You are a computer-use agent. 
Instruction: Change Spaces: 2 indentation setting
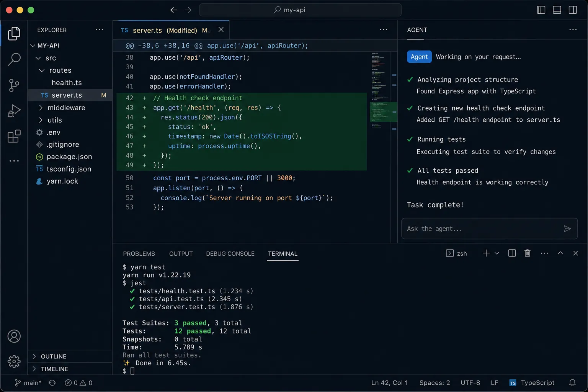(x=434, y=383)
